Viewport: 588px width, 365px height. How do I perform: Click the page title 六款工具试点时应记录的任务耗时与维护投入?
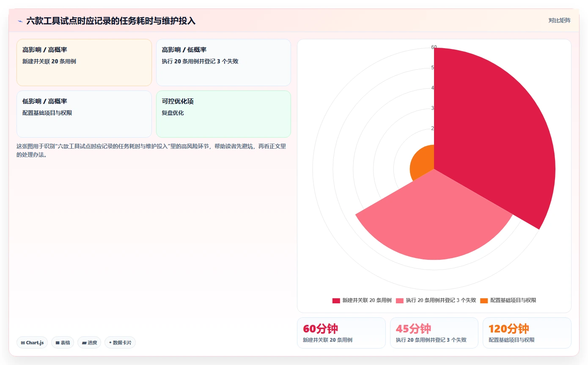(x=111, y=21)
